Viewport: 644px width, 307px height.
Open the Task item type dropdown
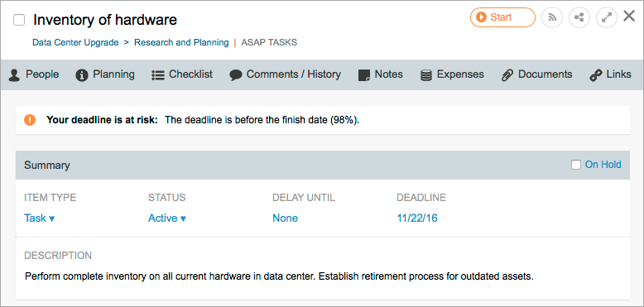pos(40,218)
